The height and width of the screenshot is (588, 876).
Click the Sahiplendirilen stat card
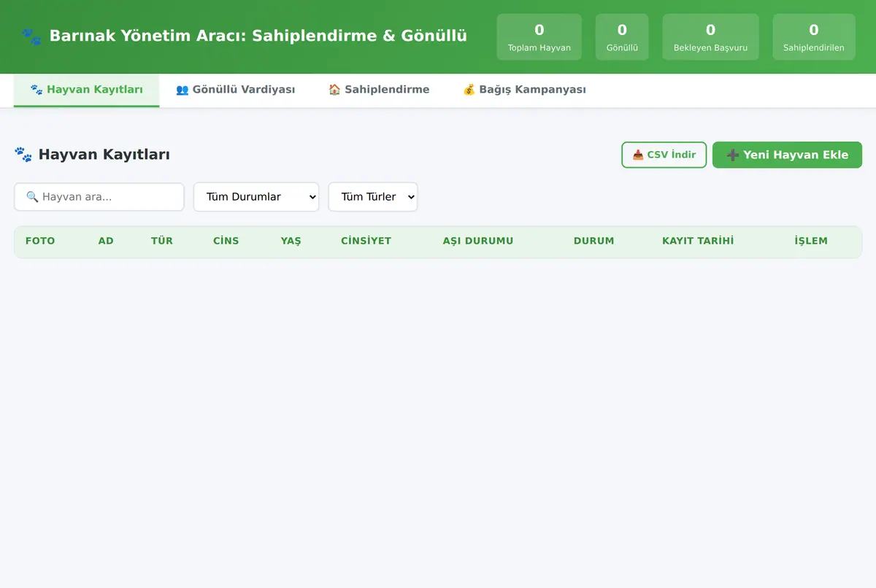(814, 37)
